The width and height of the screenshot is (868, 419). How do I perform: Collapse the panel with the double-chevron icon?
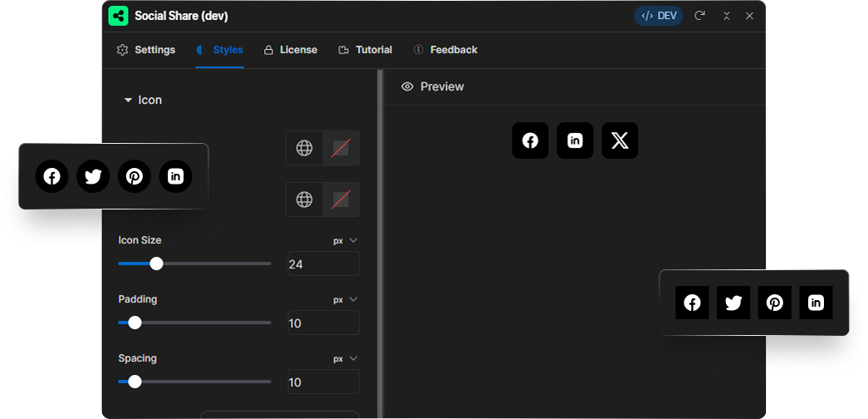pos(727,16)
